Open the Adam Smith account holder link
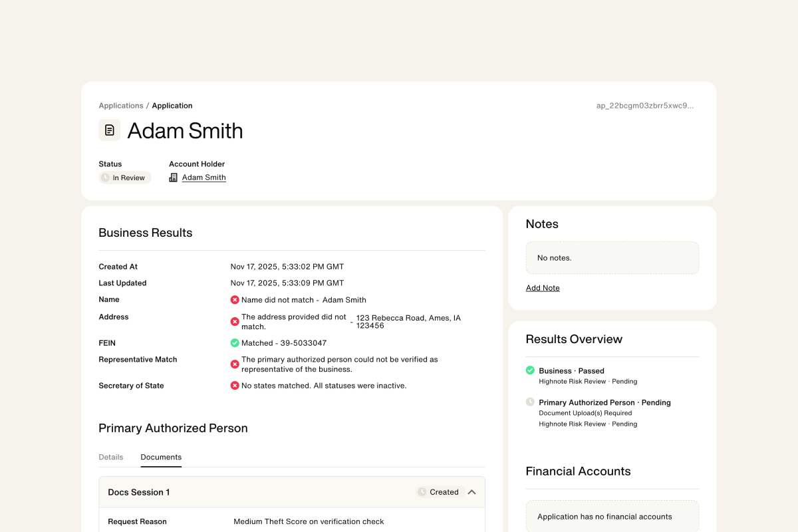This screenshot has height=532, width=798. pyautogui.click(x=204, y=178)
